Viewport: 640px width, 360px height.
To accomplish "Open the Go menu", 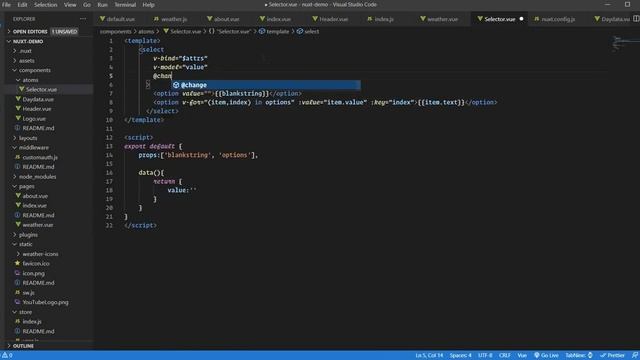I will point(87,4).
